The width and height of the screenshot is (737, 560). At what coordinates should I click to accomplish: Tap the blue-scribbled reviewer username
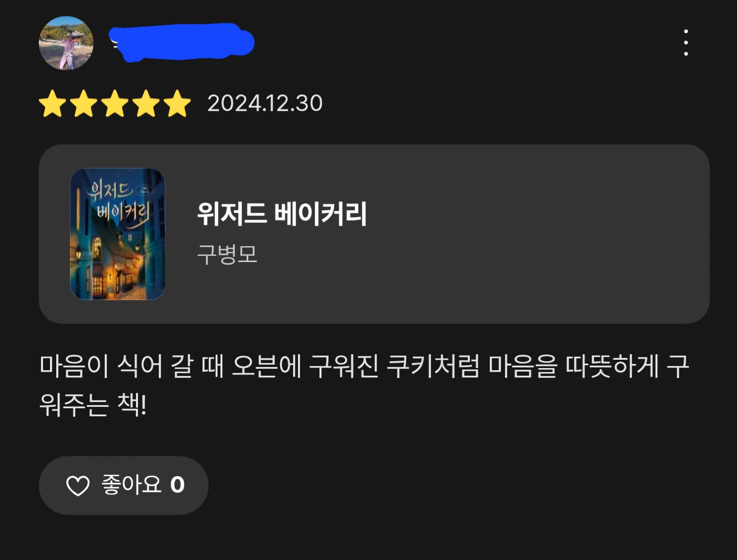click(181, 42)
